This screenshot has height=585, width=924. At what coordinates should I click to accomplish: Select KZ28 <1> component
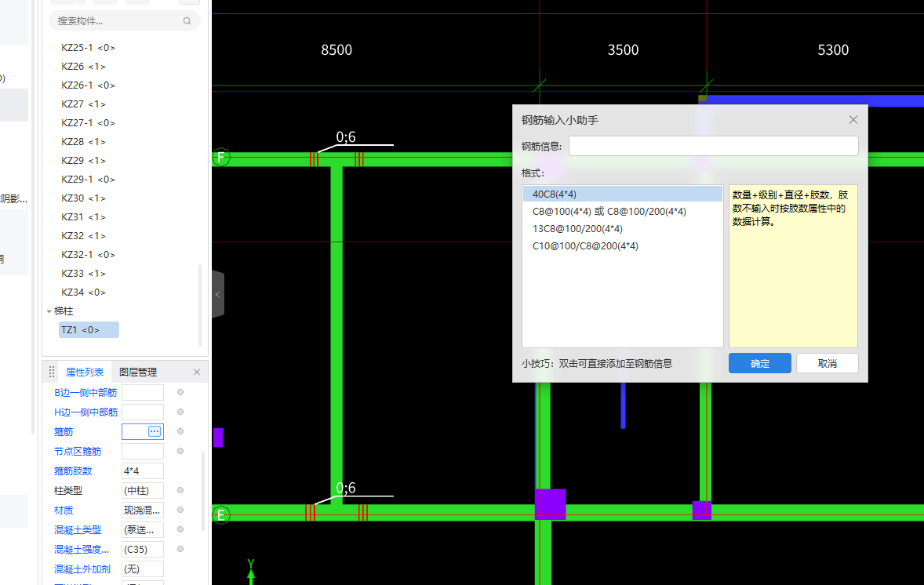click(83, 141)
